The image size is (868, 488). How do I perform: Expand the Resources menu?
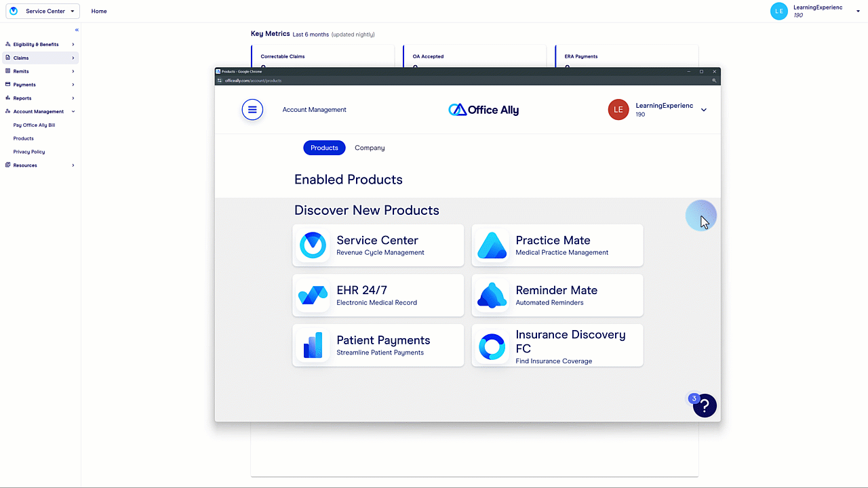pos(73,165)
